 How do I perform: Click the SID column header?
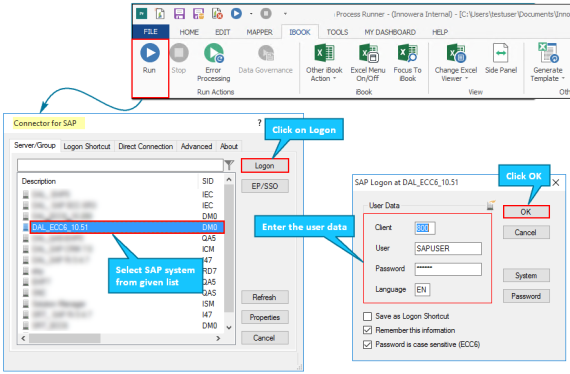[x=208, y=181]
